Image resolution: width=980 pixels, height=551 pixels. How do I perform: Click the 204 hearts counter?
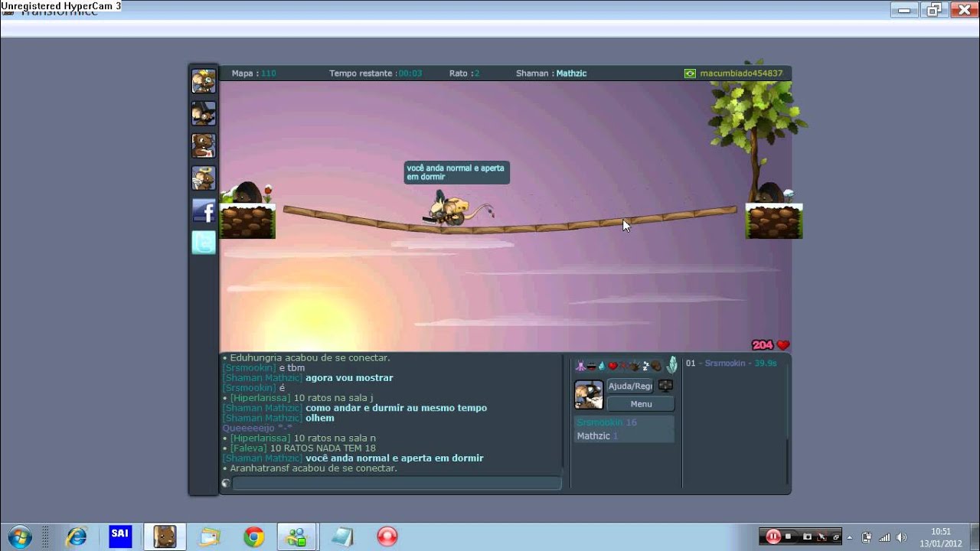pyautogui.click(x=770, y=345)
